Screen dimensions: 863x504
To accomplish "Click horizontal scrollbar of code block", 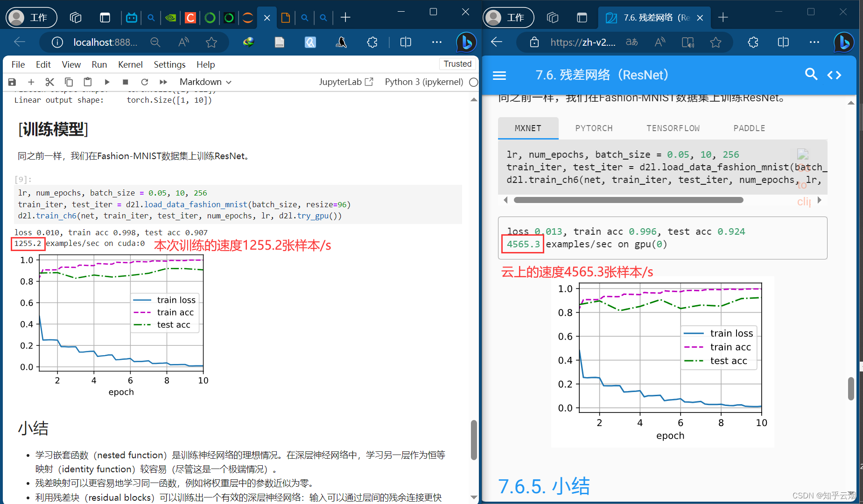I will tap(628, 200).
